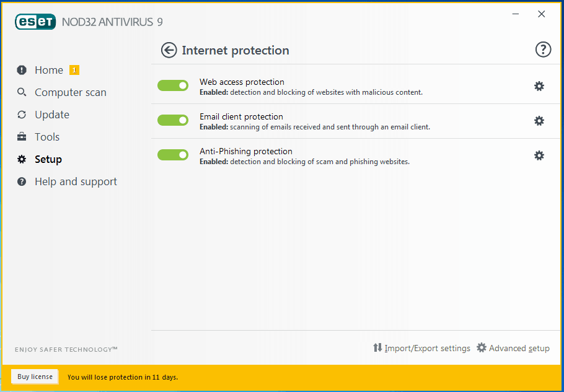Minimize the ESET window

click(516, 14)
